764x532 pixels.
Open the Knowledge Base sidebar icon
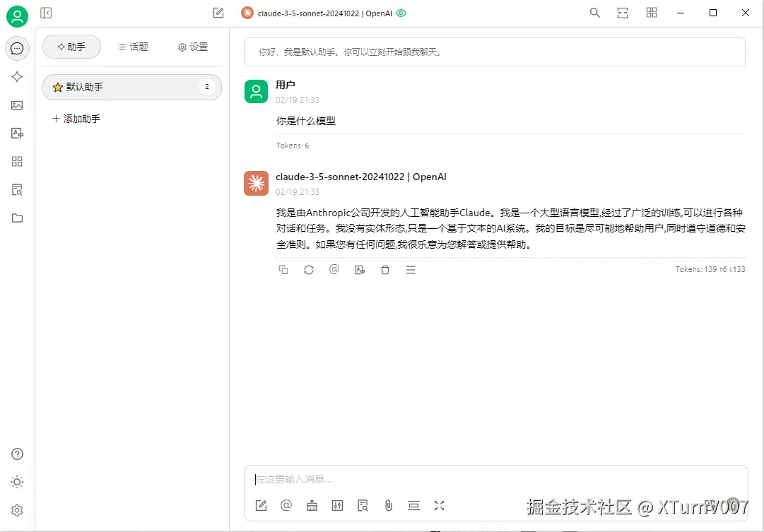[x=17, y=189]
